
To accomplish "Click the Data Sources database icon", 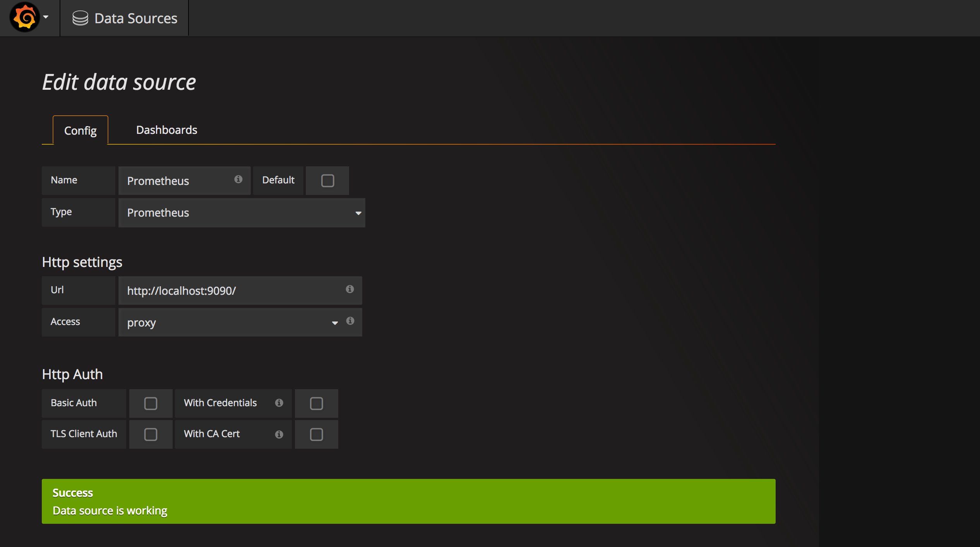I will click(80, 18).
